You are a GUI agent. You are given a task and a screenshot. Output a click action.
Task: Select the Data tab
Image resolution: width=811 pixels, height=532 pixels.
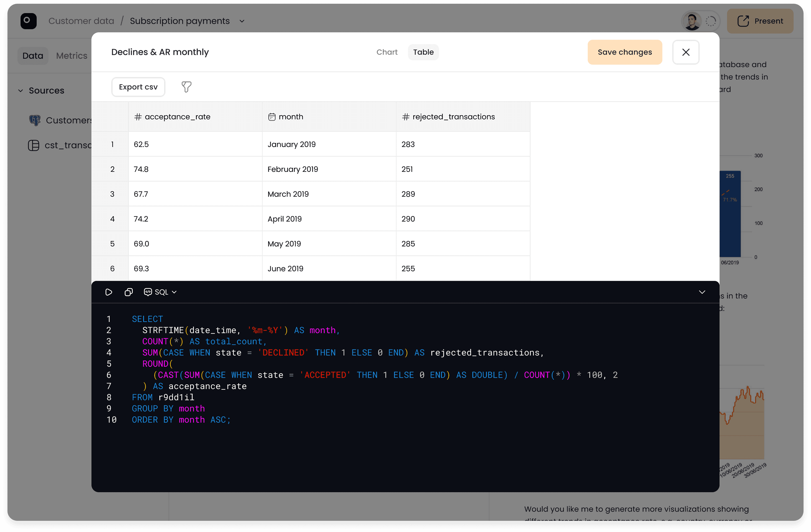33,56
